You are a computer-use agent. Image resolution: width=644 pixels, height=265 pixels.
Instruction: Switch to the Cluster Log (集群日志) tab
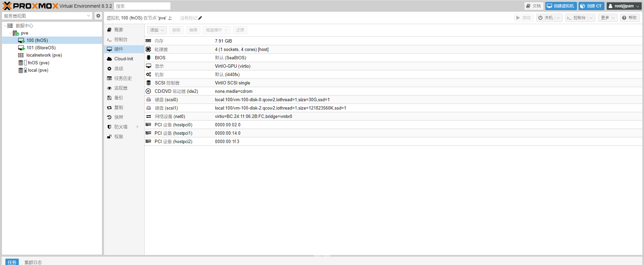click(33, 262)
